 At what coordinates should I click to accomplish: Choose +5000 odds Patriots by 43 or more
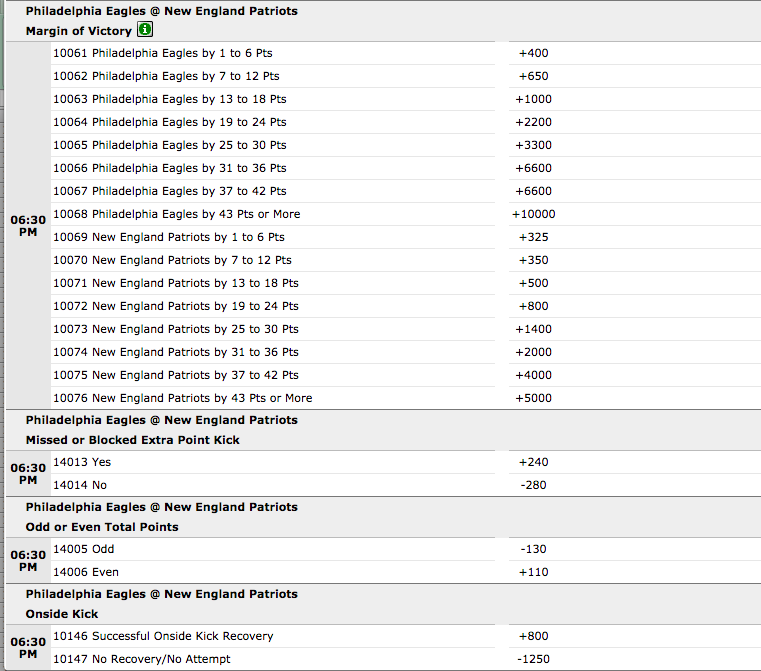tap(533, 398)
